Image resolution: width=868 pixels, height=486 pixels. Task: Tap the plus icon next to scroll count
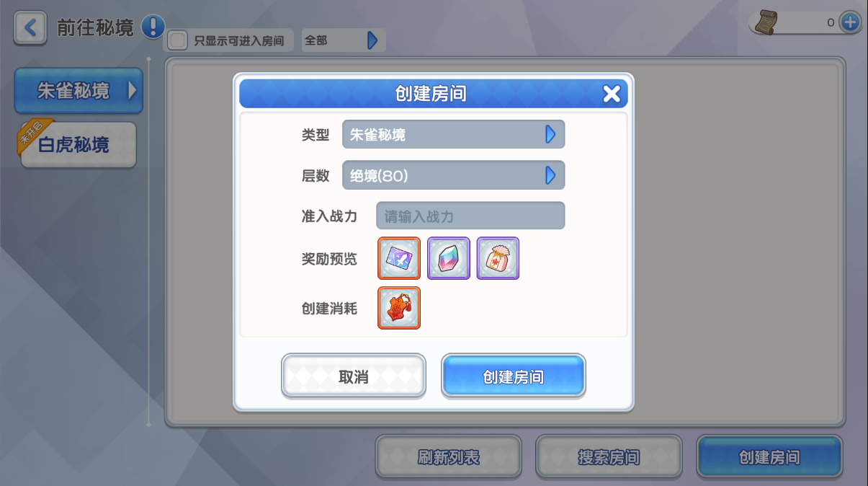tap(850, 22)
